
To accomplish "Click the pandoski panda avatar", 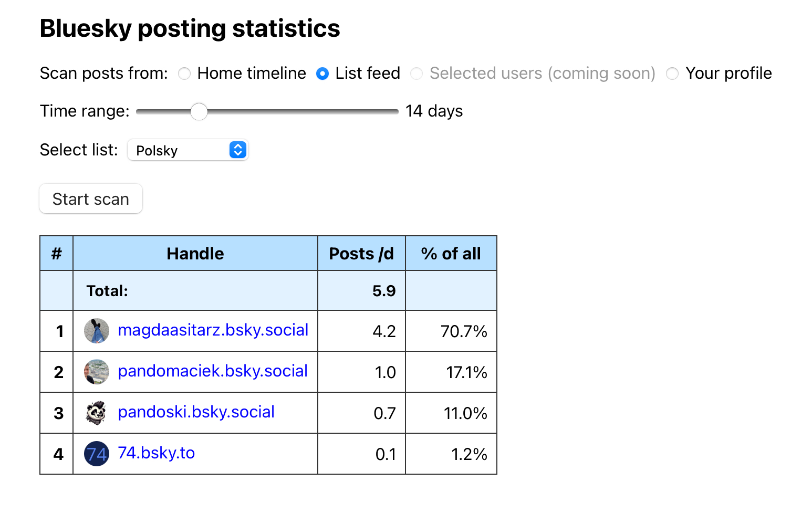I will click(x=97, y=413).
